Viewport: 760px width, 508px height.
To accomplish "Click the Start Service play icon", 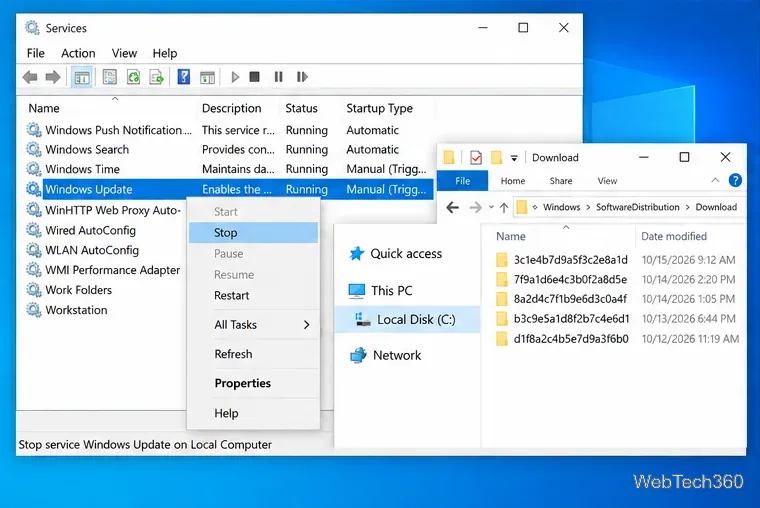I will [235, 77].
